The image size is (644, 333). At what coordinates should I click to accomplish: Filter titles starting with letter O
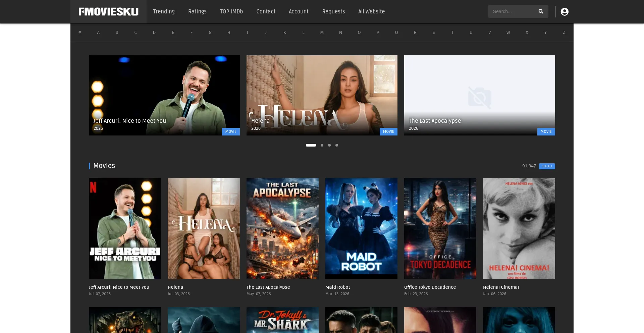pos(359,33)
